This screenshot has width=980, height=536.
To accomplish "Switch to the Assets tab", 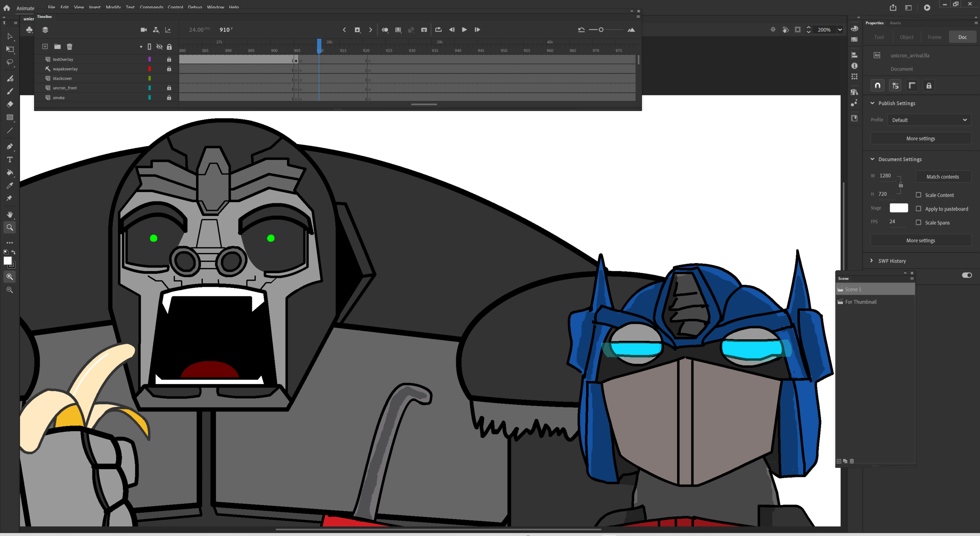I will 895,23.
